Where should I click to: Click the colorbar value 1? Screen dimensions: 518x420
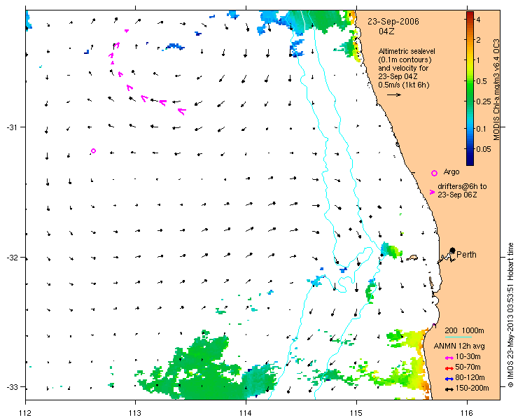click(x=478, y=60)
